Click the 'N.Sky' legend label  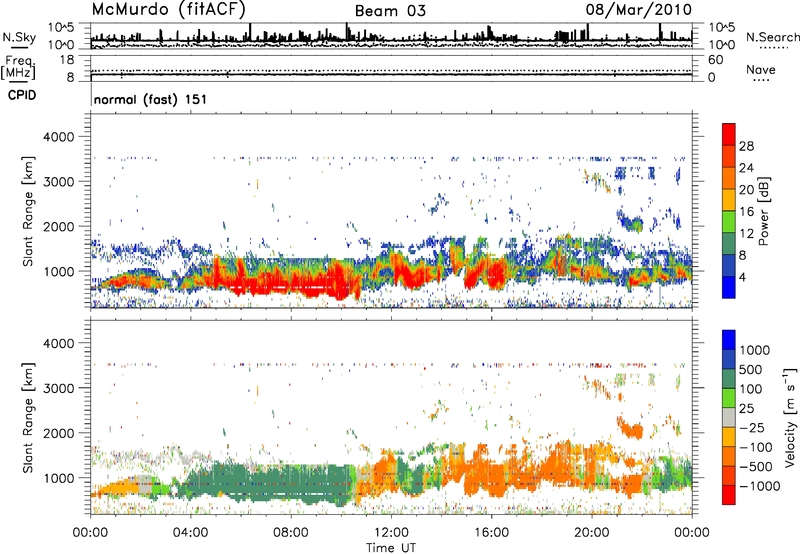(19, 37)
